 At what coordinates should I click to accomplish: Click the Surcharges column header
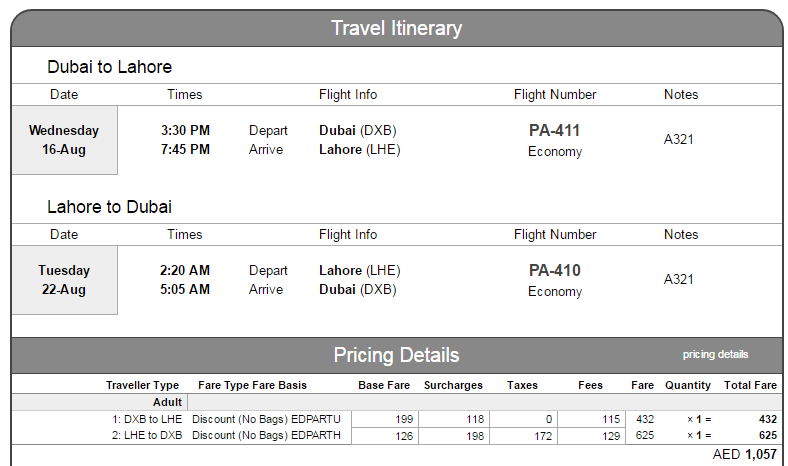[453, 385]
